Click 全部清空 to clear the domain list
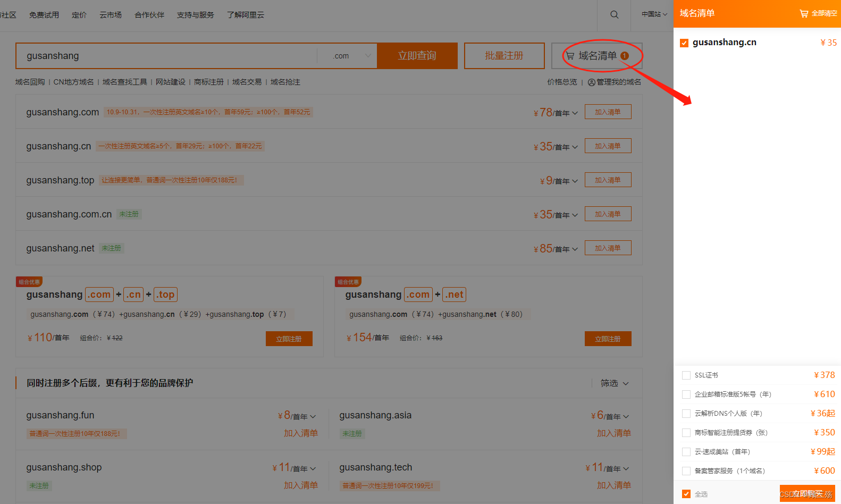The width and height of the screenshot is (841, 504). point(824,14)
